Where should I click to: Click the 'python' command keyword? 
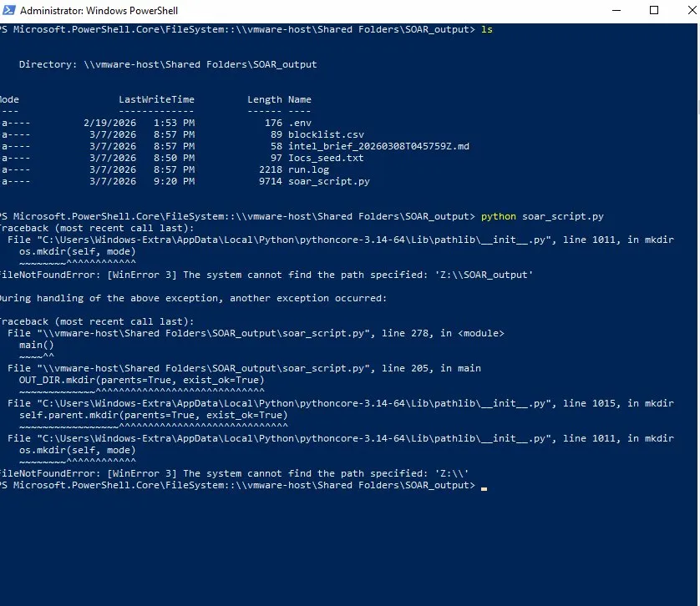498,216
